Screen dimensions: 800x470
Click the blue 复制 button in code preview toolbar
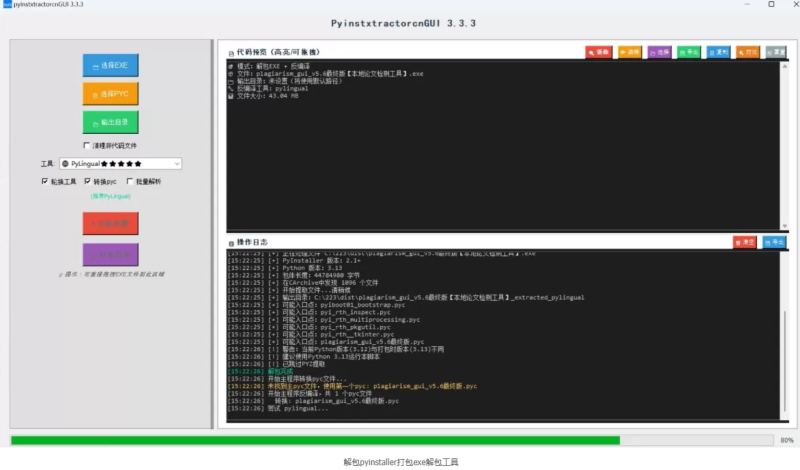(718, 52)
